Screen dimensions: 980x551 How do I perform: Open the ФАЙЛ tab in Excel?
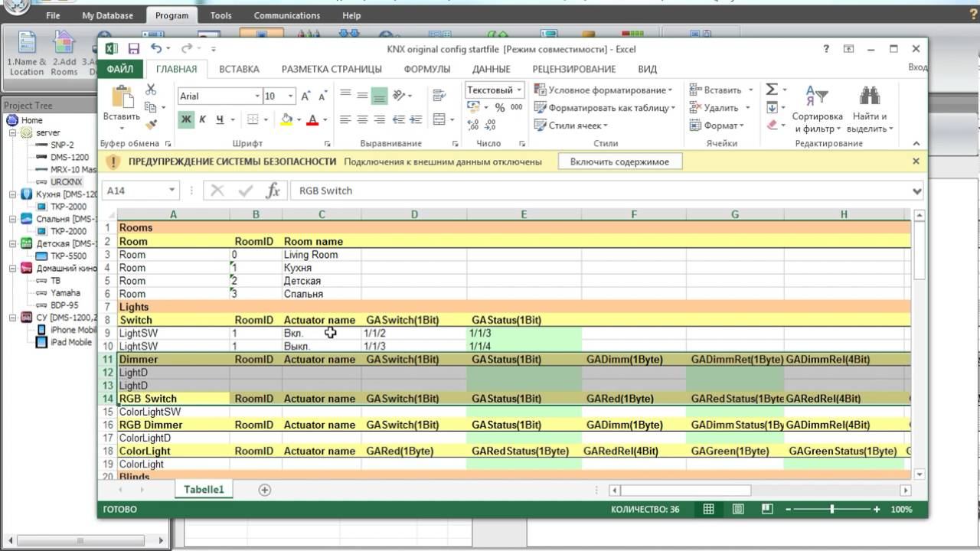tap(120, 69)
